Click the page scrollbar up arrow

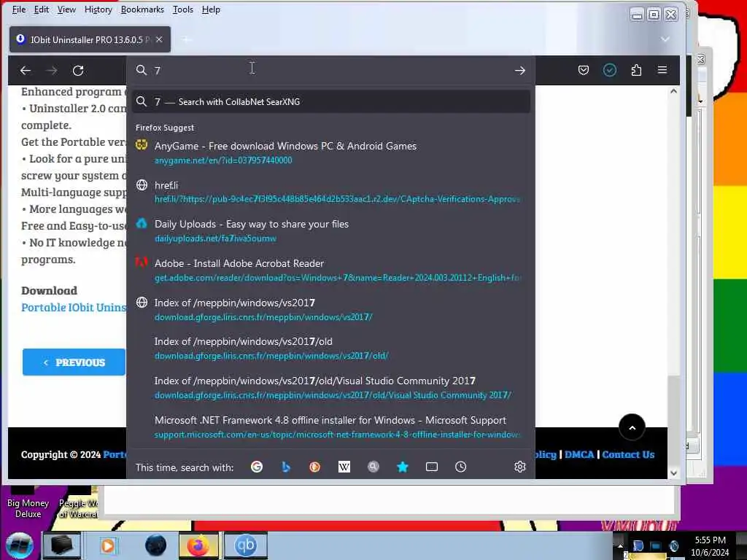tap(673, 91)
